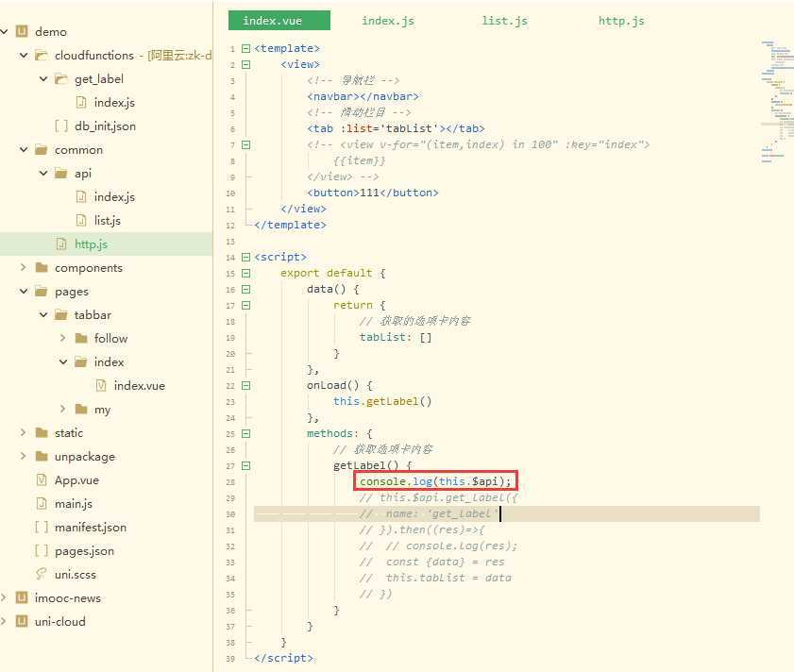The image size is (794, 672).
Task: Expand the imooc-news project
Action: click(4, 597)
